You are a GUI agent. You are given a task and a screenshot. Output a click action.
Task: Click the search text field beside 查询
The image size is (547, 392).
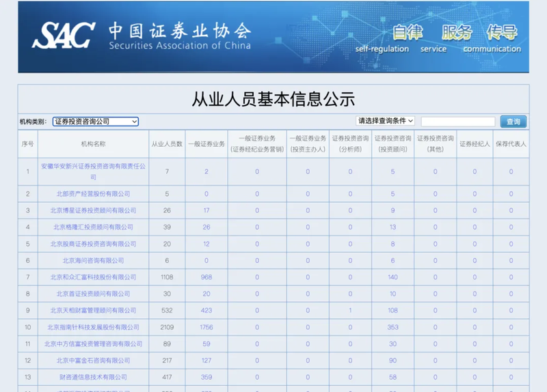pos(457,122)
